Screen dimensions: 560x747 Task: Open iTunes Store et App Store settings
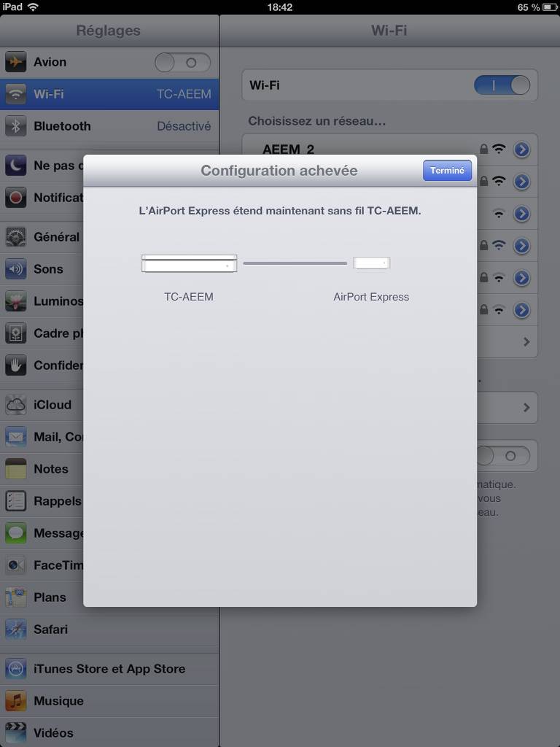[x=109, y=669]
